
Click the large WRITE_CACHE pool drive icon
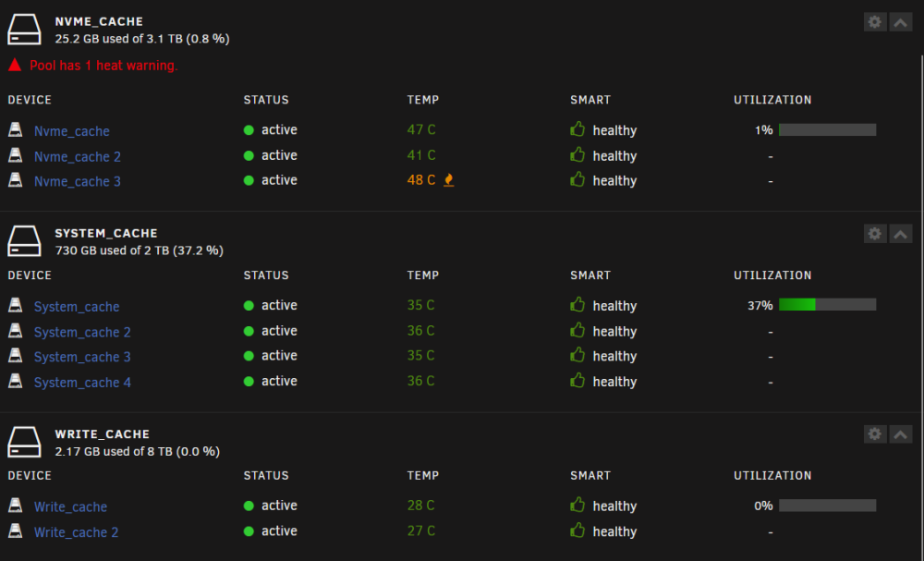click(x=24, y=442)
